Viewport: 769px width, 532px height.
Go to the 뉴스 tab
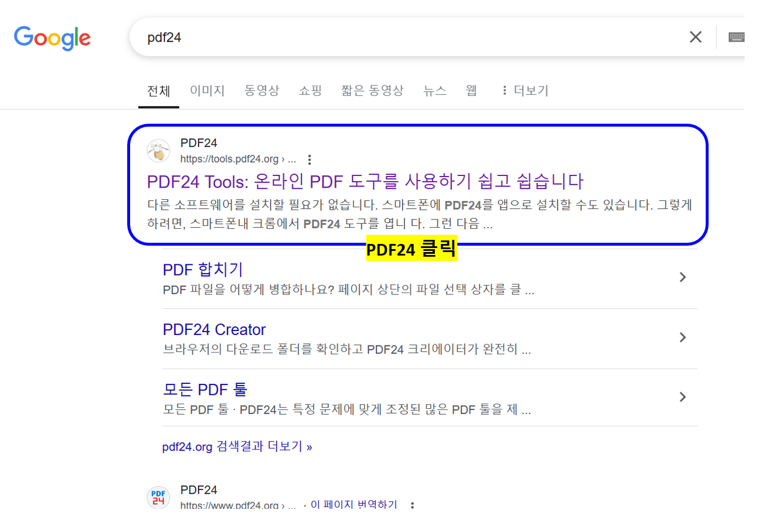click(x=435, y=90)
